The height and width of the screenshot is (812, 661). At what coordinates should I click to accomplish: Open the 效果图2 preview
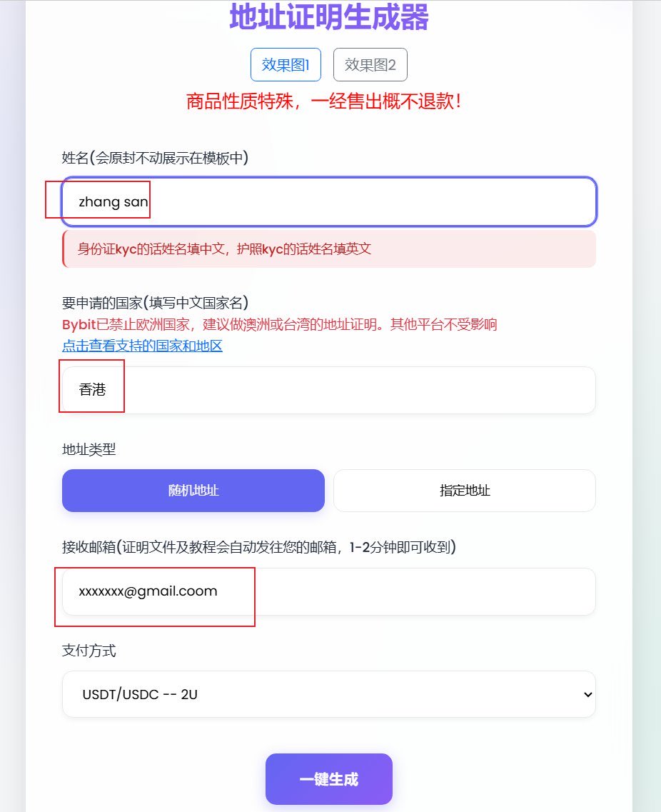coord(370,65)
